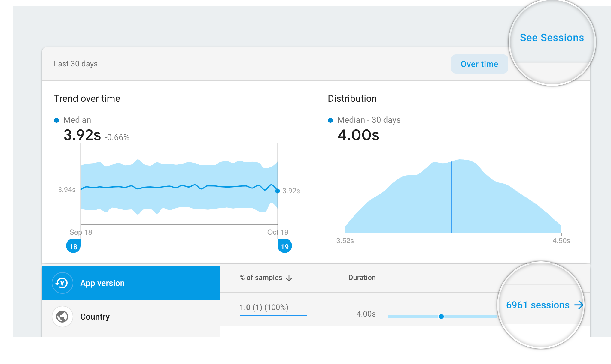Click the median line in Distribution chart
611x364 pixels.
coord(451,198)
